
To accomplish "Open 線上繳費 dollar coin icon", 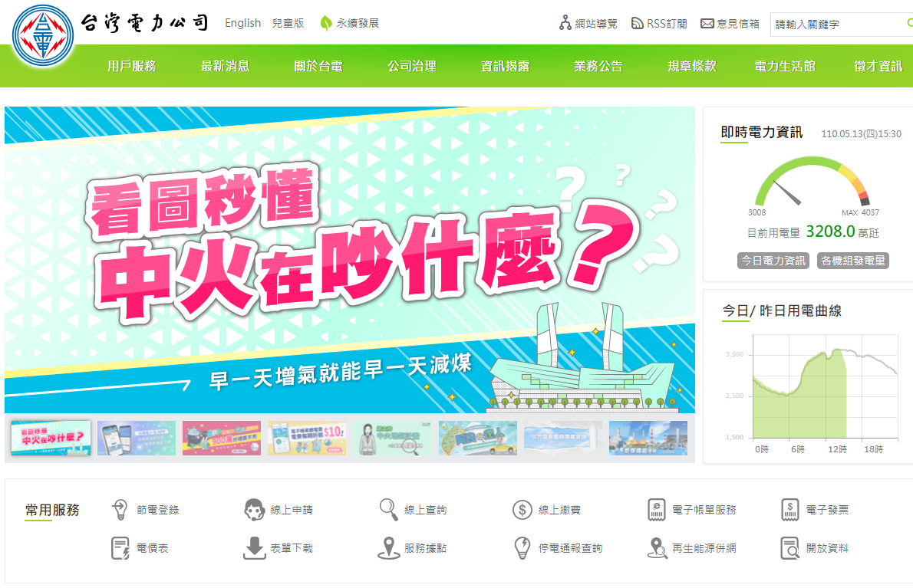I will tap(522, 510).
